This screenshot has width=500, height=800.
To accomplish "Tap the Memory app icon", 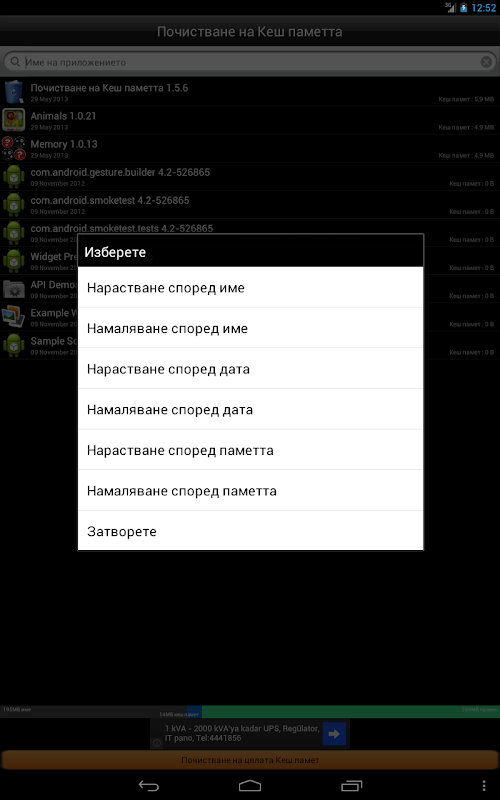I will [14, 148].
